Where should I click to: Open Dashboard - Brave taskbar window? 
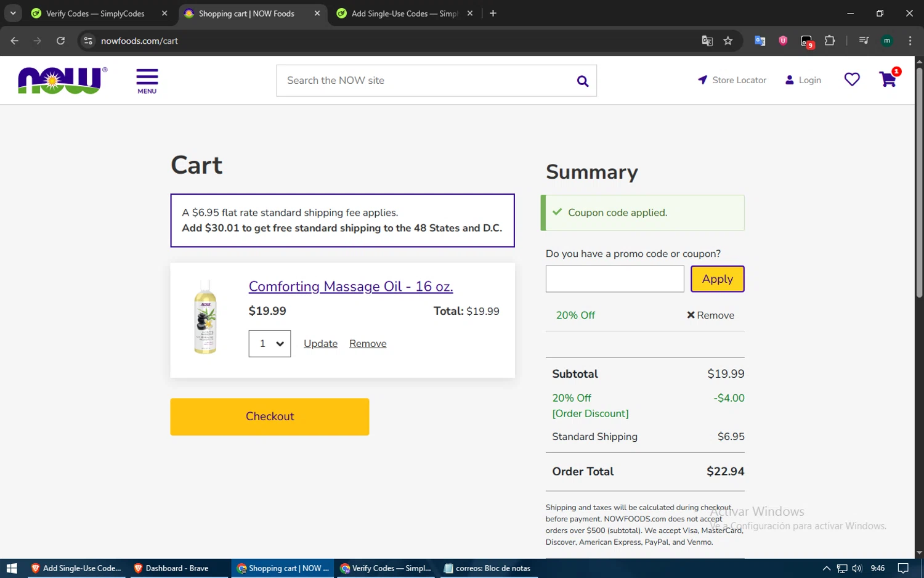click(x=179, y=568)
